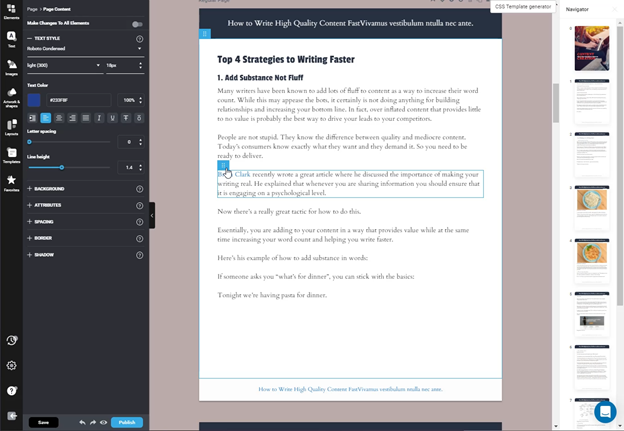The height and width of the screenshot is (431, 624).
Task: Collapse the Text Style section
Action: click(x=29, y=39)
